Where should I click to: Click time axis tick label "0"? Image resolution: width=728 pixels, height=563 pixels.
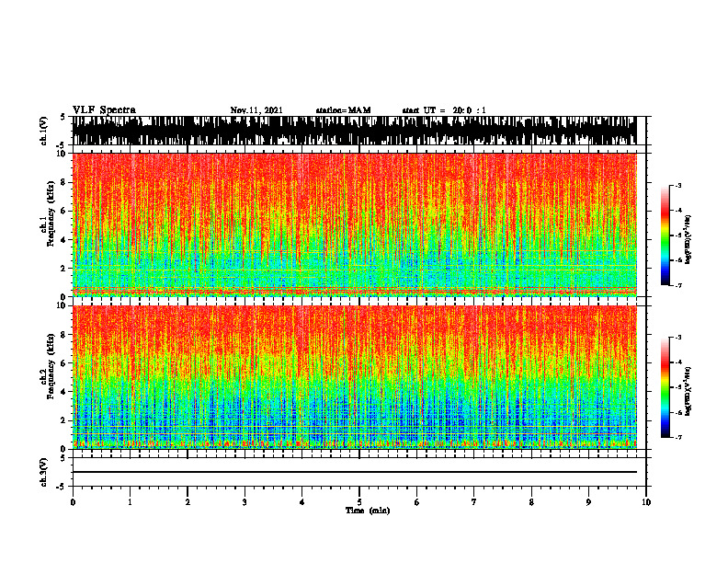(x=73, y=502)
